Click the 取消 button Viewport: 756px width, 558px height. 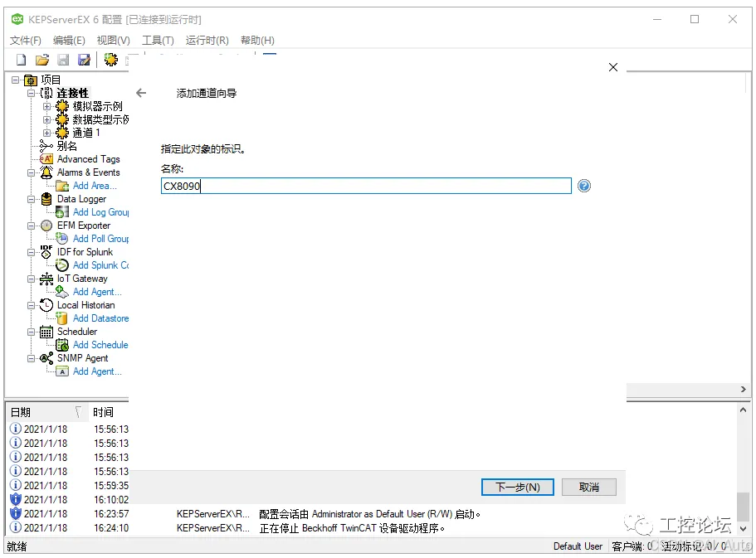[588, 488]
